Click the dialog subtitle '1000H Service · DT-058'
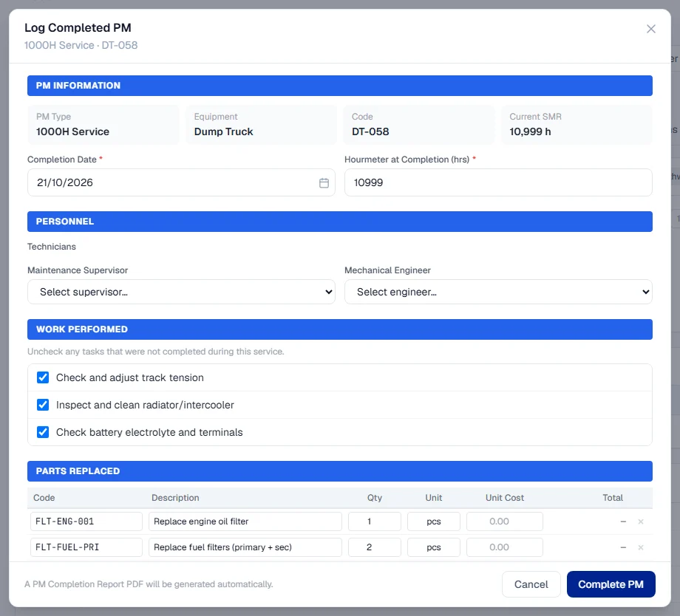680x616 pixels. [x=81, y=45]
